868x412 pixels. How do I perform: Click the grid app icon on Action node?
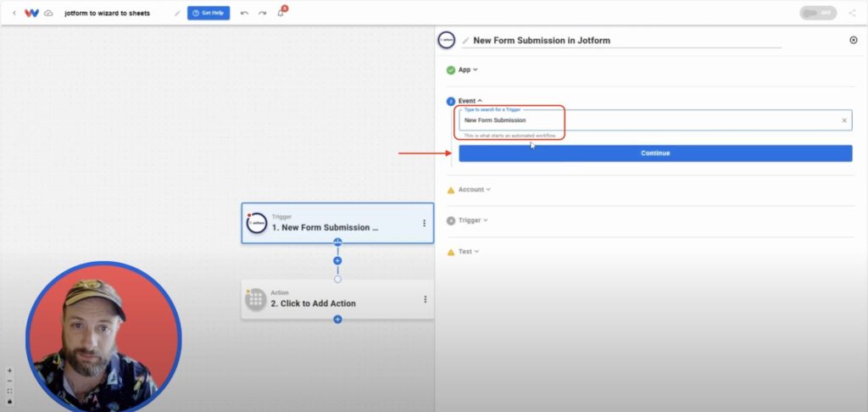256,299
